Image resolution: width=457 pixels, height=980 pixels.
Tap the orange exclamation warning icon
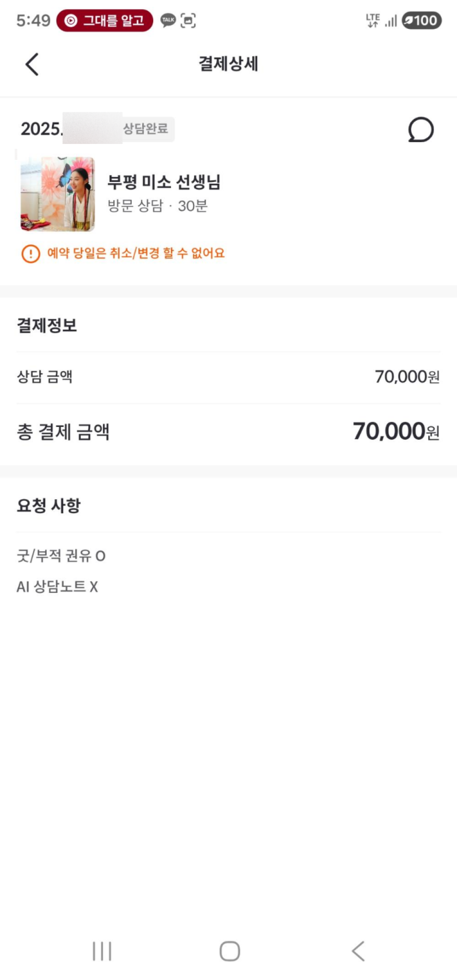point(31,254)
